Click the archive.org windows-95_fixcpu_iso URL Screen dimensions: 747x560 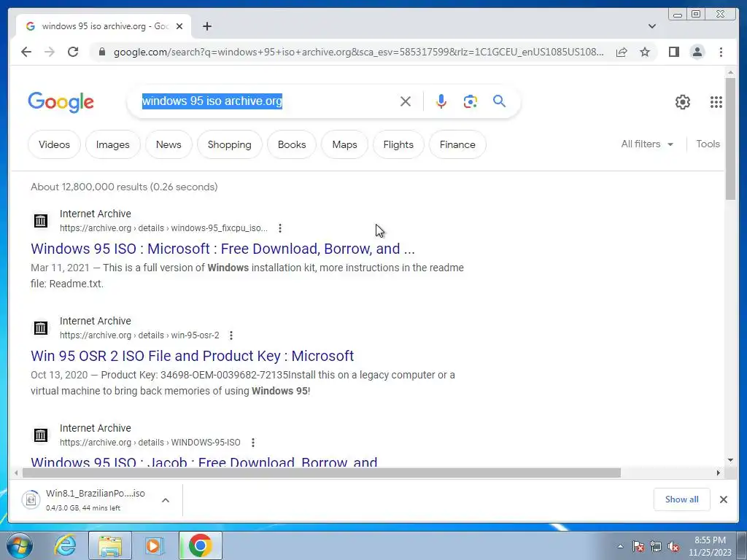163,228
